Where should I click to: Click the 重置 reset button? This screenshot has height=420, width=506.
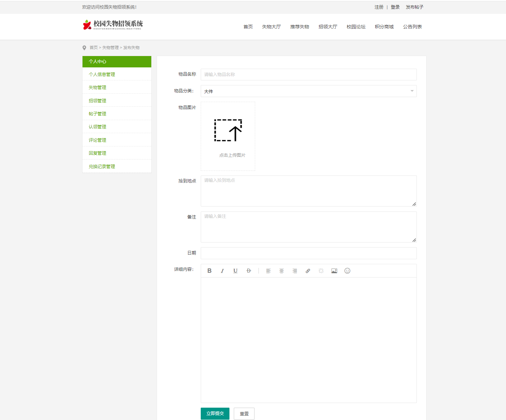coord(244,414)
